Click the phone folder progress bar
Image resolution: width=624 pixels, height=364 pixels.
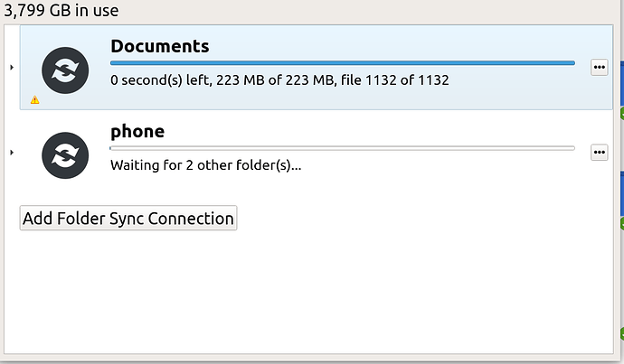(x=342, y=148)
